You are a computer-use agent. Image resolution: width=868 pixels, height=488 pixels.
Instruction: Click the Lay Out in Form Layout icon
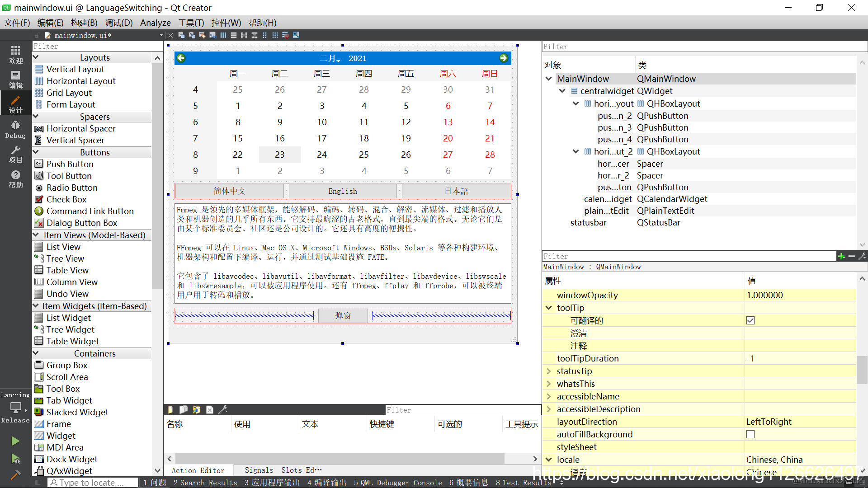(264, 35)
